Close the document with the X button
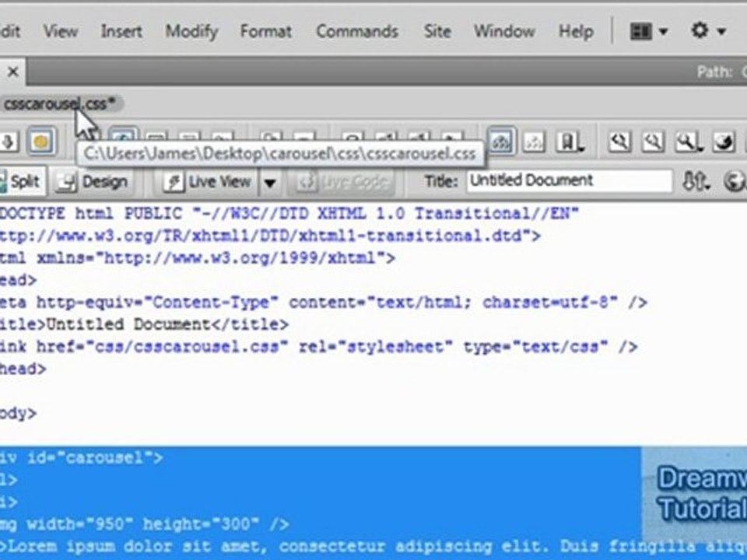The width and height of the screenshot is (747, 560). (x=13, y=72)
